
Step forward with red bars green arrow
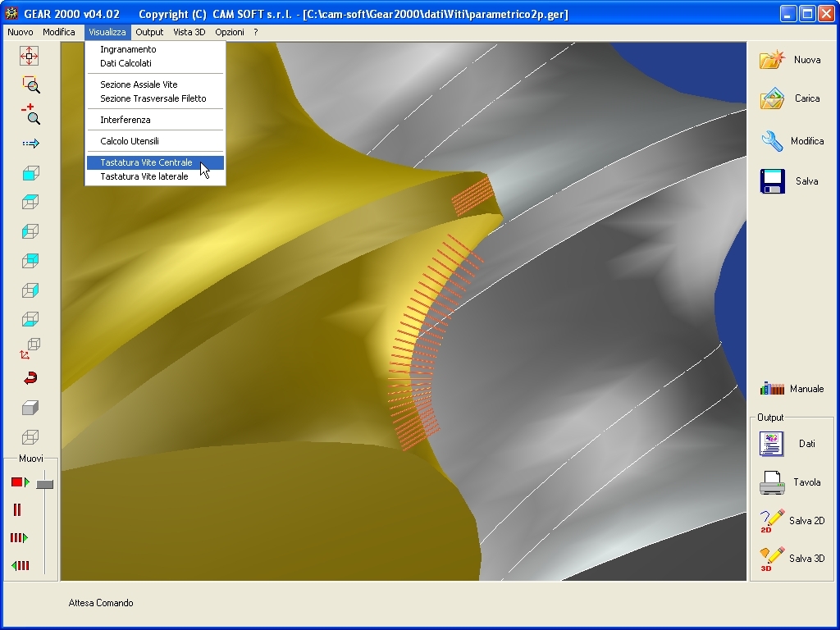tap(19, 537)
